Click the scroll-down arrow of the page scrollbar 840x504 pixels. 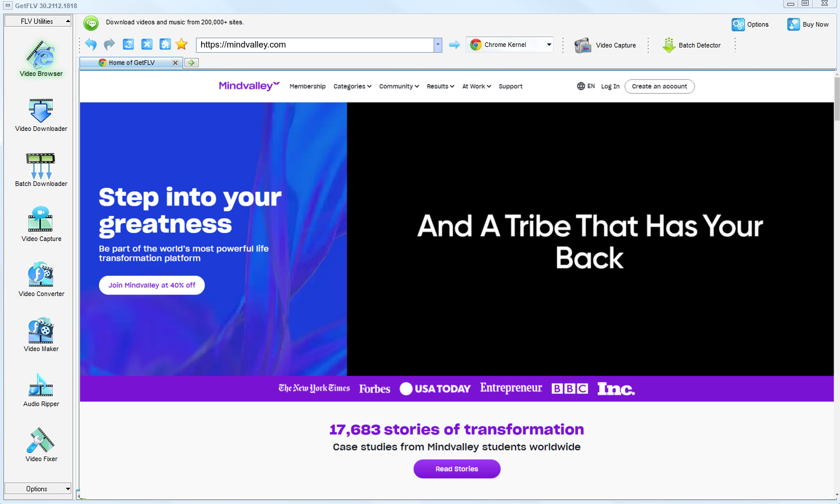click(837, 496)
